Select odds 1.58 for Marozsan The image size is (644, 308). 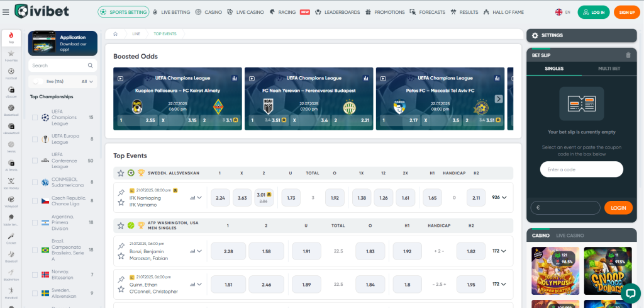[x=266, y=251]
